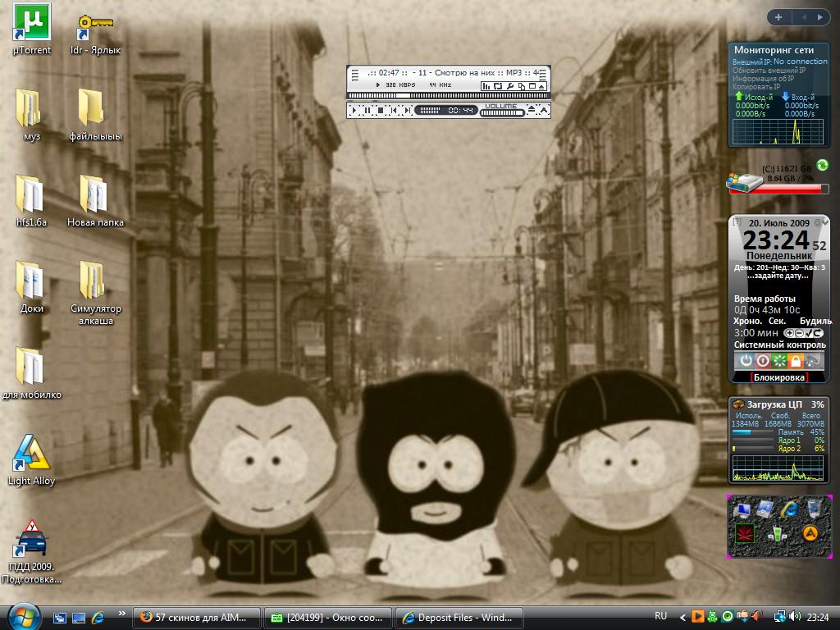Expand the quick launch overflow chevron
Screen dimensions: 840x630
click(121, 614)
